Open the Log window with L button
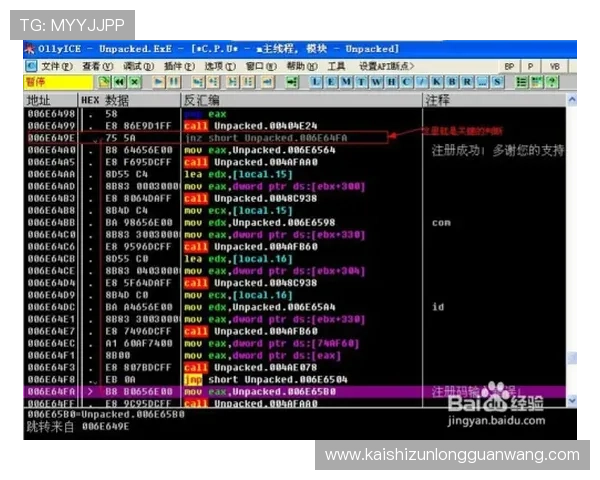This screenshot has height=480, width=600. click(316, 82)
